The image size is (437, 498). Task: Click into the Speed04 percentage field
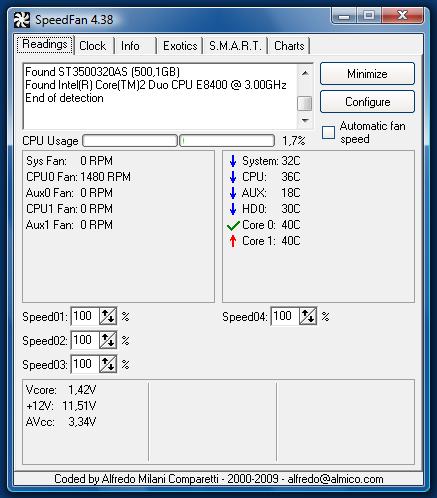285,316
